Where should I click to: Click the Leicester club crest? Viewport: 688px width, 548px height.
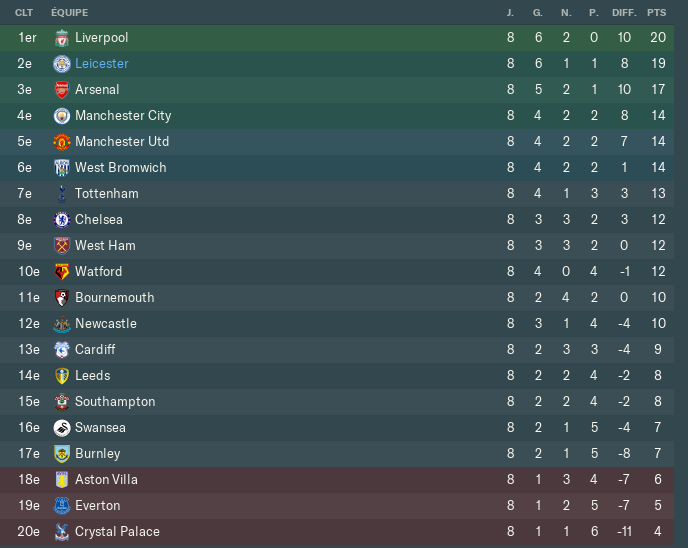61,64
